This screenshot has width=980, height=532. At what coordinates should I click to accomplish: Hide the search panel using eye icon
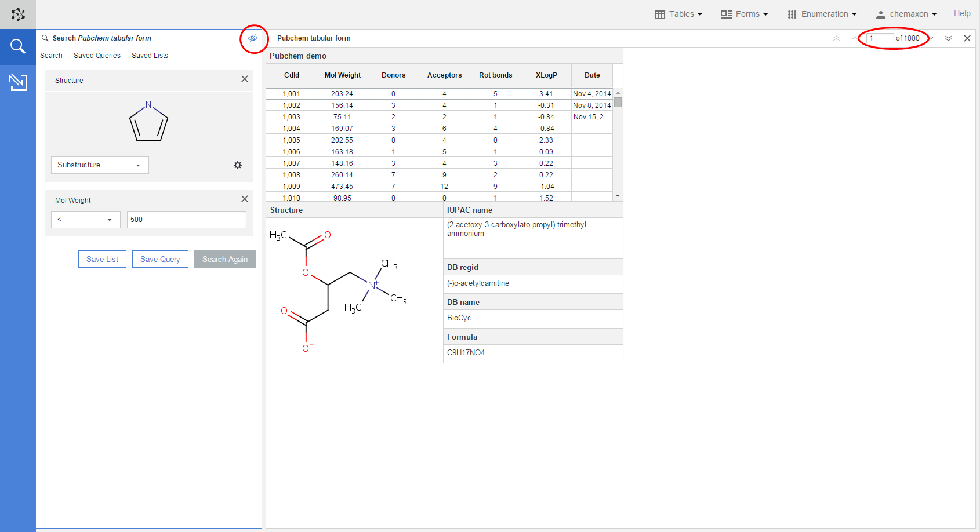point(253,38)
